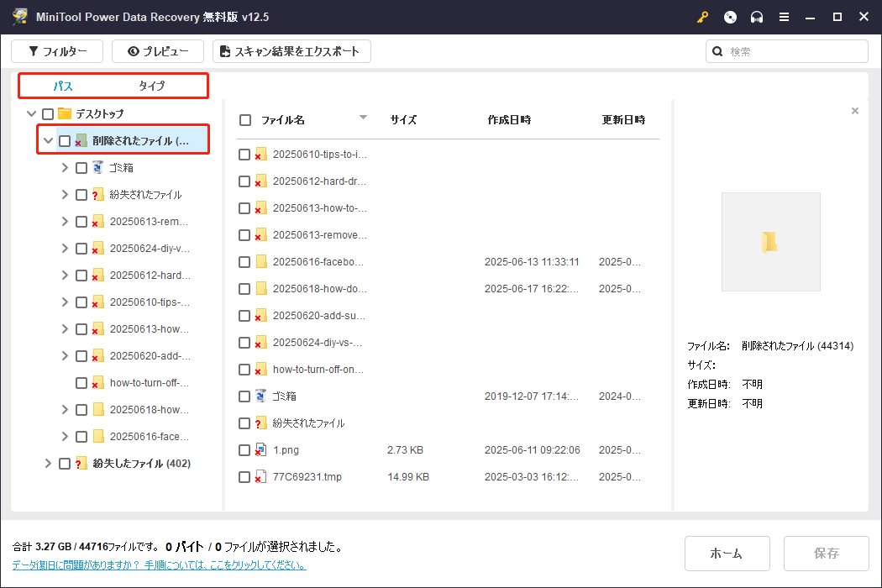Expand the 紛失したファイル (402) node
This screenshot has width=882, height=588.
coord(48,463)
